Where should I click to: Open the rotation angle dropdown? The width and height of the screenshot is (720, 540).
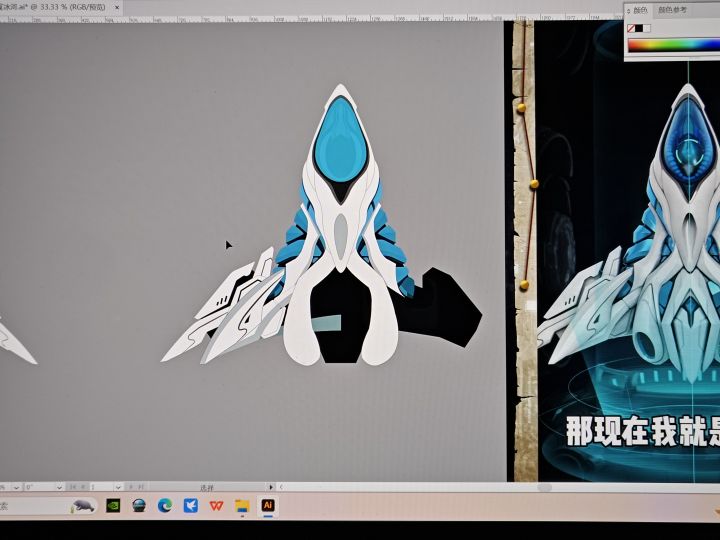pyautogui.click(x=59, y=487)
